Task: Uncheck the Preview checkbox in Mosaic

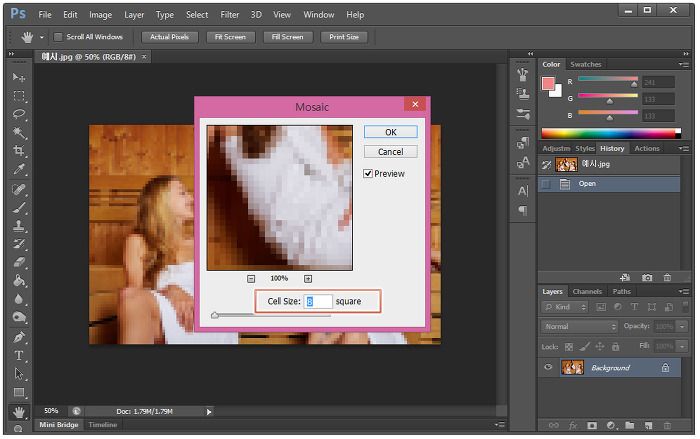Action: pyautogui.click(x=368, y=173)
